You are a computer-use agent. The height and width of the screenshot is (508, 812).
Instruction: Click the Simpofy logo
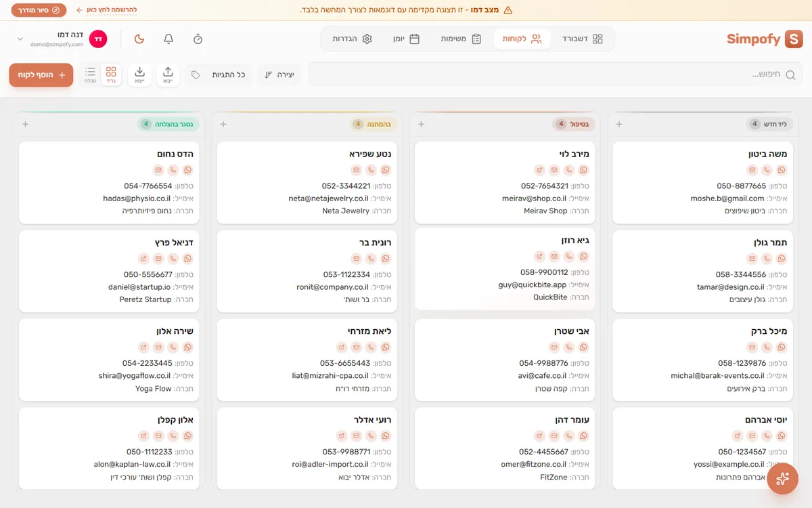click(x=765, y=39)
